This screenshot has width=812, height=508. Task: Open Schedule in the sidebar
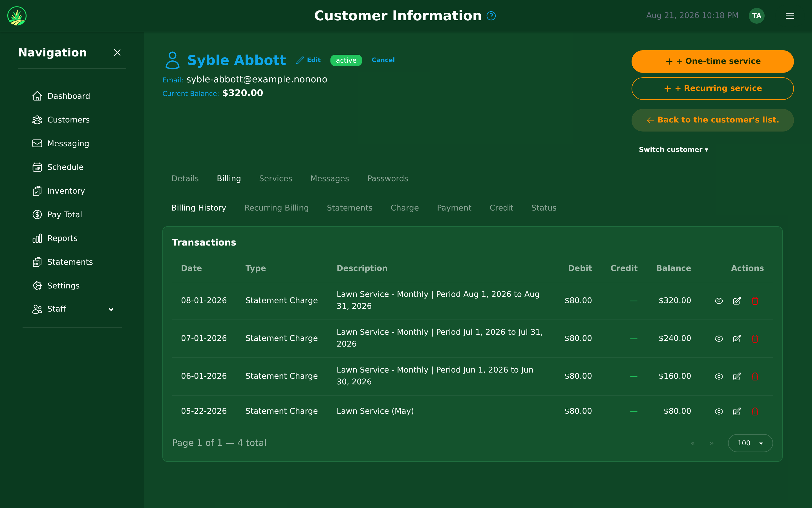(x=58, y=167)
